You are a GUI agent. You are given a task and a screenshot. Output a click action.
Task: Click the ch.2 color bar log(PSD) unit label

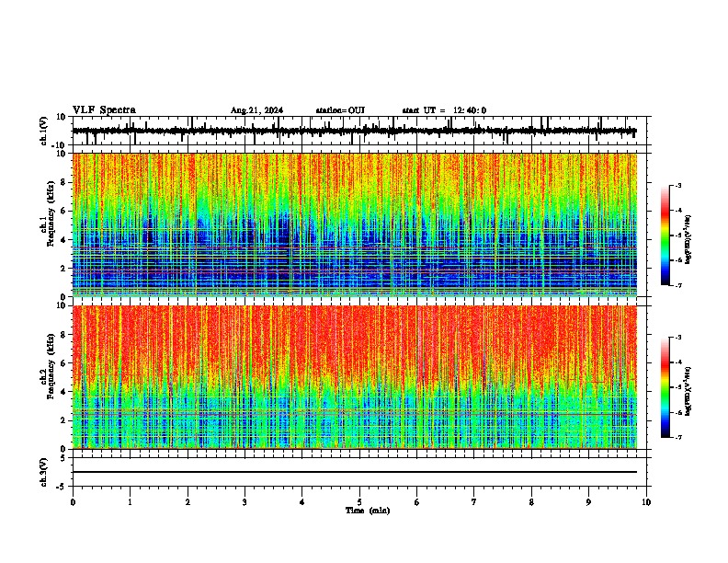tap(688, 391)
